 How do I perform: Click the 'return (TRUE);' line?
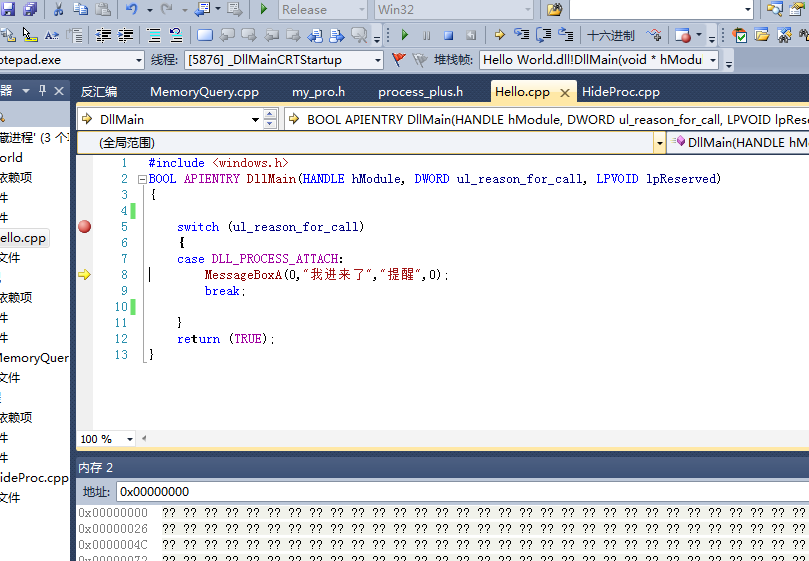click(x=225, y=339)
